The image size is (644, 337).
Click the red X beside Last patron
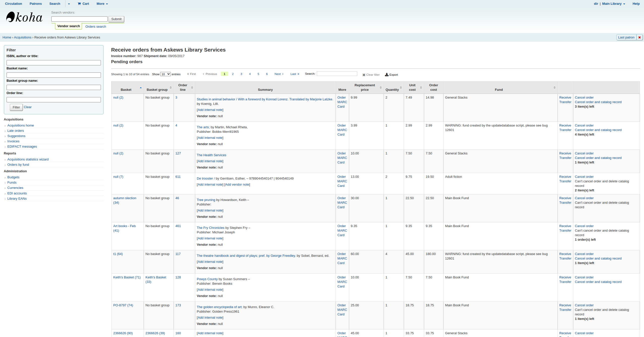tap(639, 37)
